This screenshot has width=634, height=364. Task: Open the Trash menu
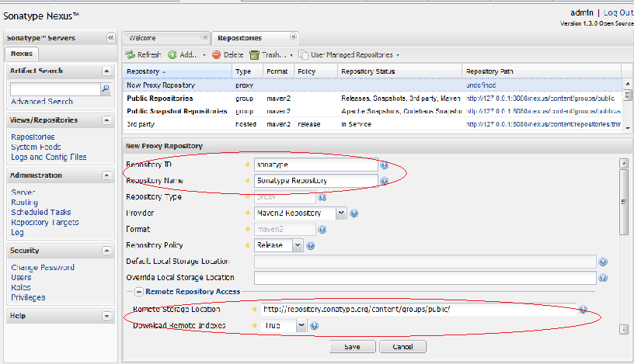271,54
